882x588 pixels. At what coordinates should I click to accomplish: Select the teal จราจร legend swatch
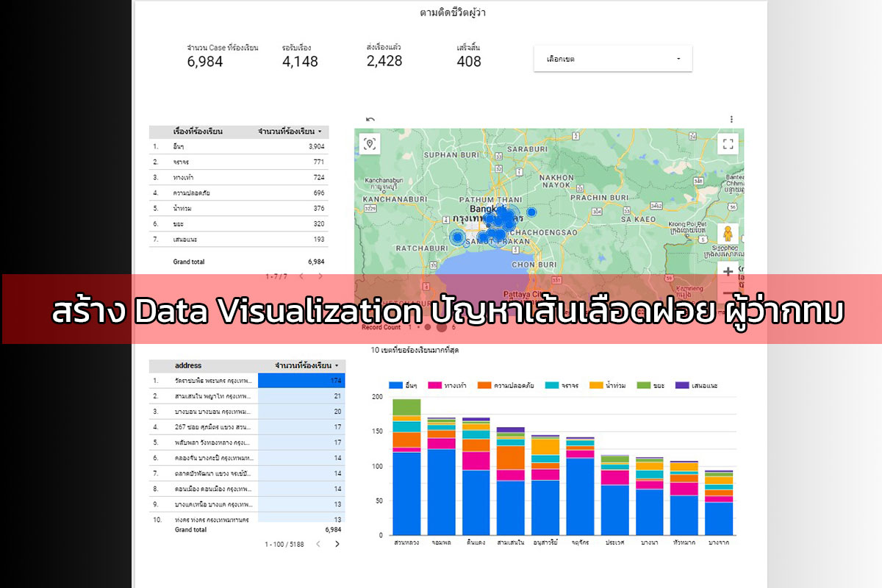click(551, 385)
